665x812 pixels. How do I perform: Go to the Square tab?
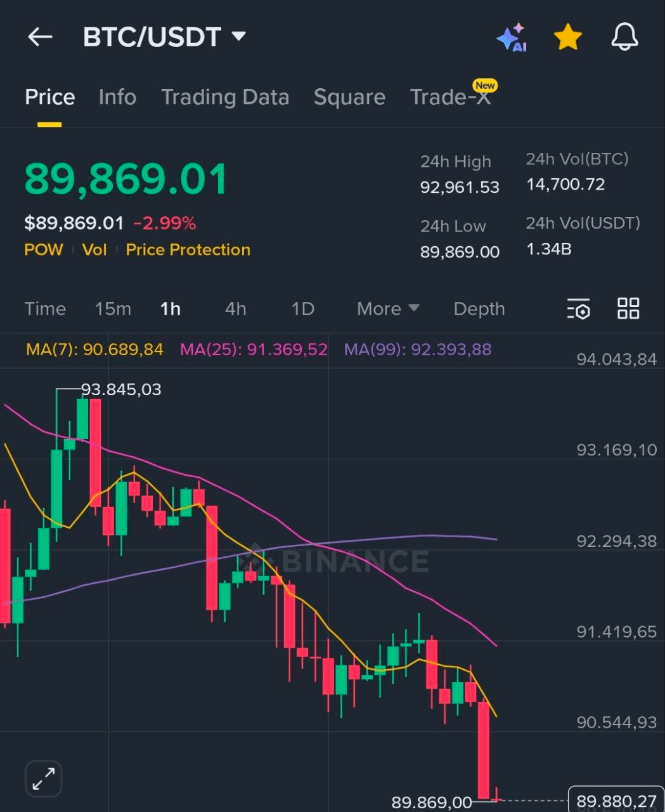click(x=349, y=97)
